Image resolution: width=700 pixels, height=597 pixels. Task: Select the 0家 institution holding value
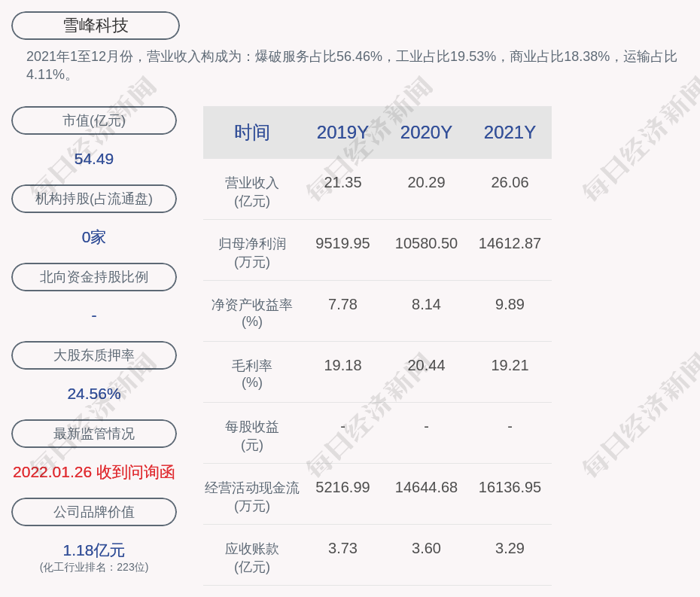pyautogui.click(x=94, y=237)
